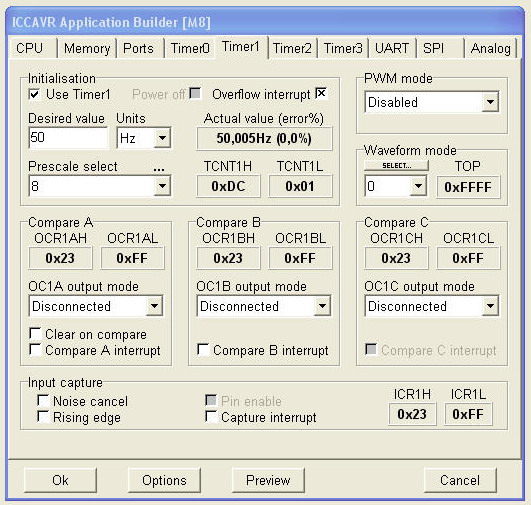
Task: Click the Actual value 50,005Hz field
Action: (264, 138)
